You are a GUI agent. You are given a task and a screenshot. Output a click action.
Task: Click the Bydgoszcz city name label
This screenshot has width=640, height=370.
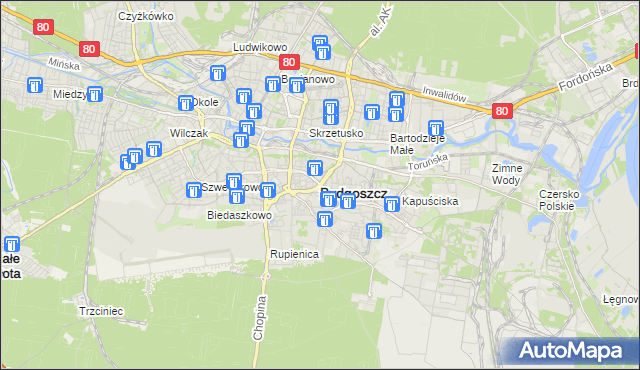(x=353, y=193)
